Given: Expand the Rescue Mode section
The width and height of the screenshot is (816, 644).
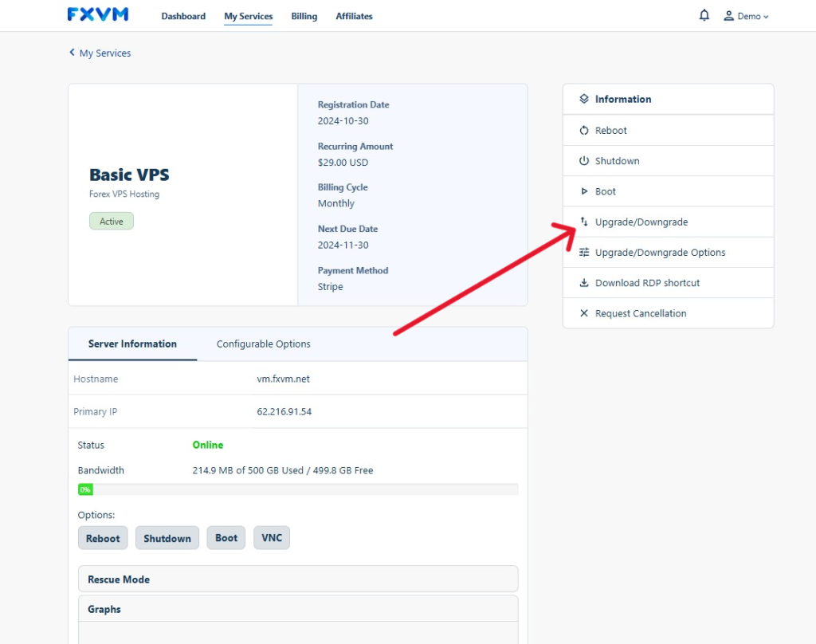Looking at the screenshot, I should click(x=298, y=579).
